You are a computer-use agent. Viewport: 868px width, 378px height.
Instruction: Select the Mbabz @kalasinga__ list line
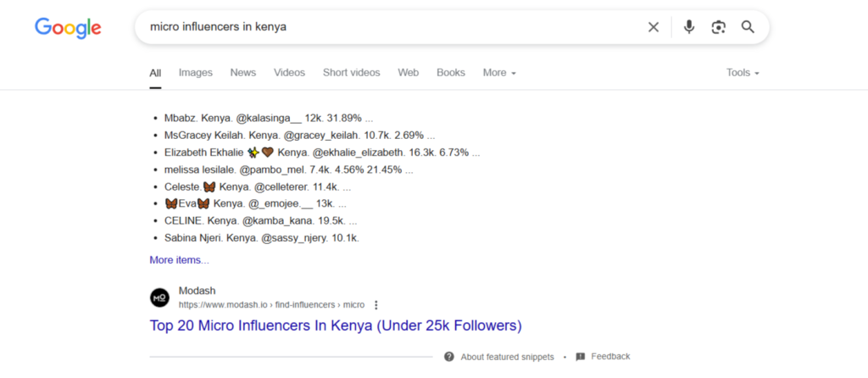click(x=269, y=118)
